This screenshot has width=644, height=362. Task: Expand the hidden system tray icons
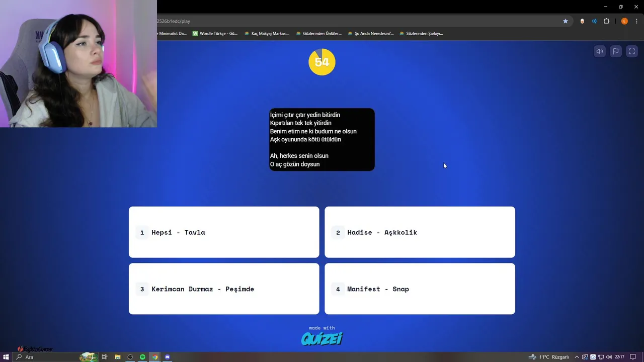click(x=577, y=357)
